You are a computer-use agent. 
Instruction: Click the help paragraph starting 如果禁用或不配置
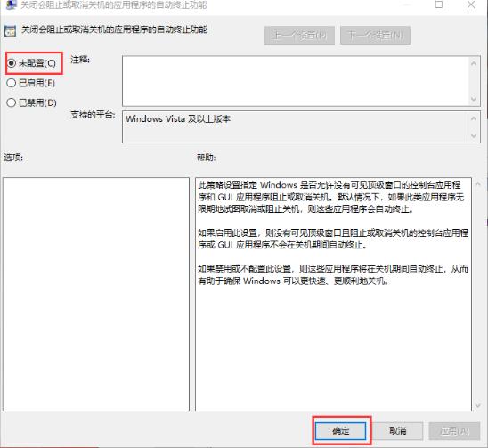point(333,274)
